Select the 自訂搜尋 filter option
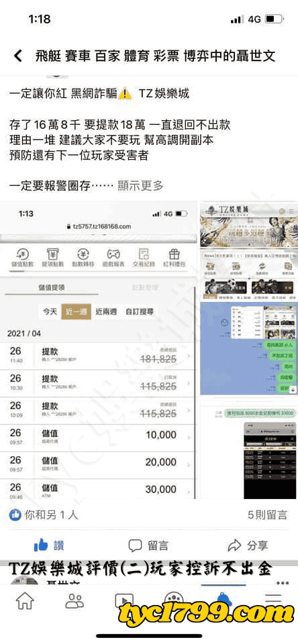Screen dimensions: 298x644 pos(140,311)
